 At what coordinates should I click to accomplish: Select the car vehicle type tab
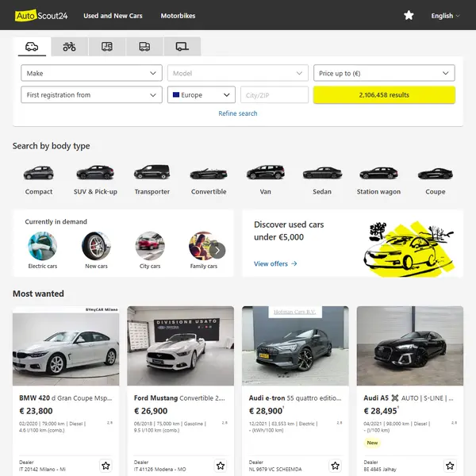click(32, 47)
